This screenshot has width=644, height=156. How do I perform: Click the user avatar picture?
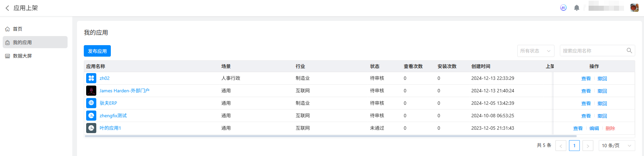[x=634, y=8]
